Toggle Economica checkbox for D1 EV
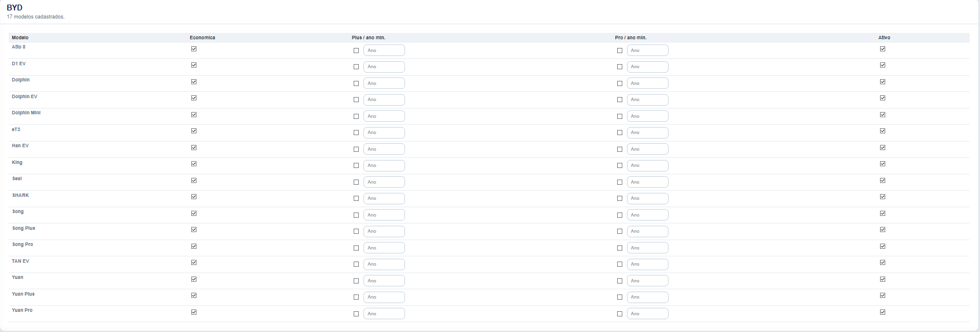 (x=194, y=65)
